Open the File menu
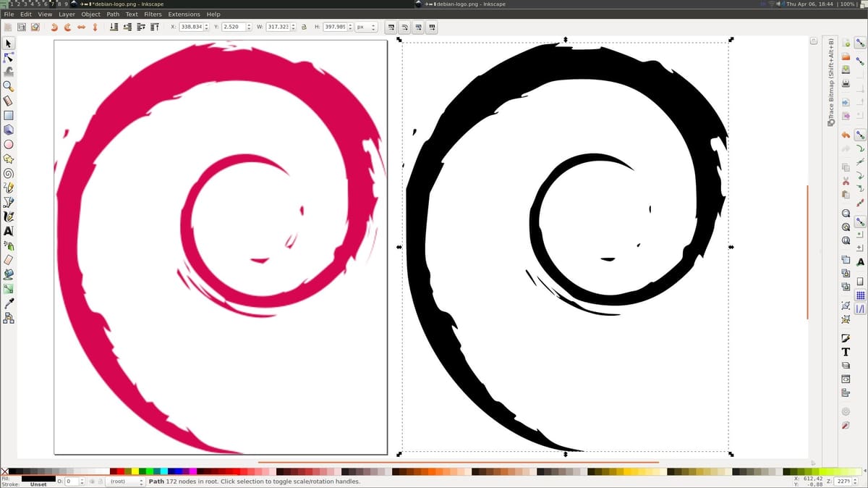 9,14
